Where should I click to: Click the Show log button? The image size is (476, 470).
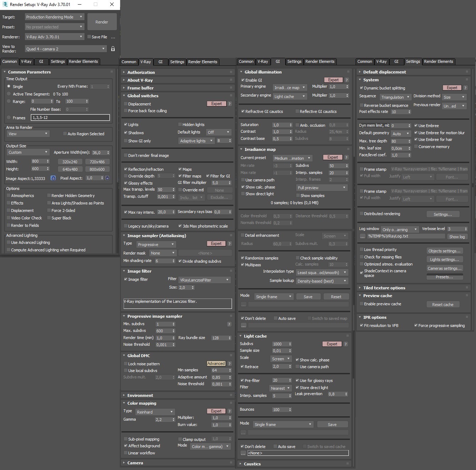click(457, 237)
